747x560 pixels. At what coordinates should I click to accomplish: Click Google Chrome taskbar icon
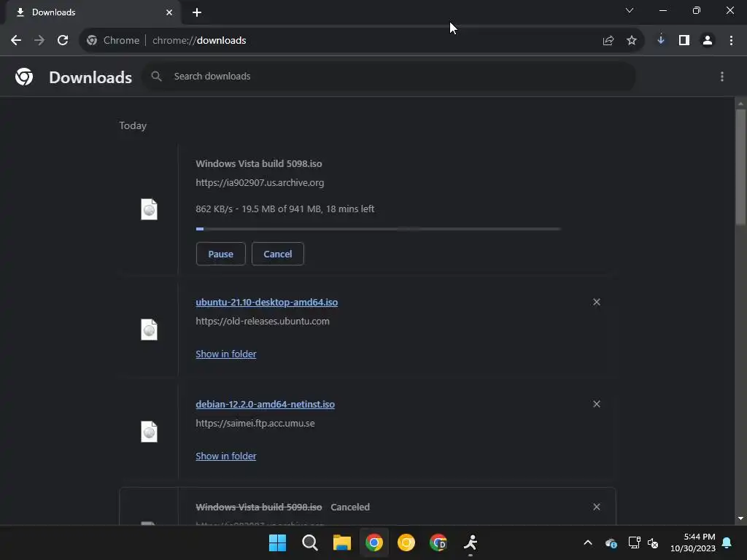[x=374, y=542]
